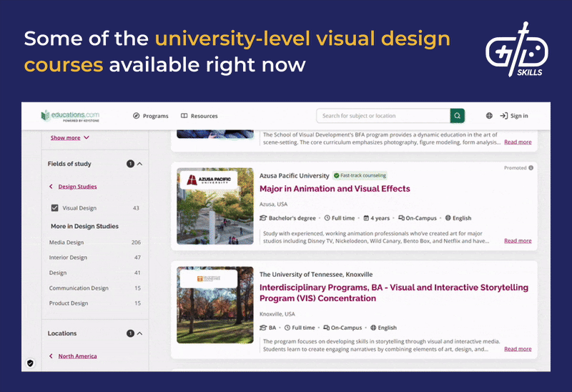Click Read more on the Tennessee card
Image resolution: width=572 pixels, height=392 pixels.
click(518, 349)
